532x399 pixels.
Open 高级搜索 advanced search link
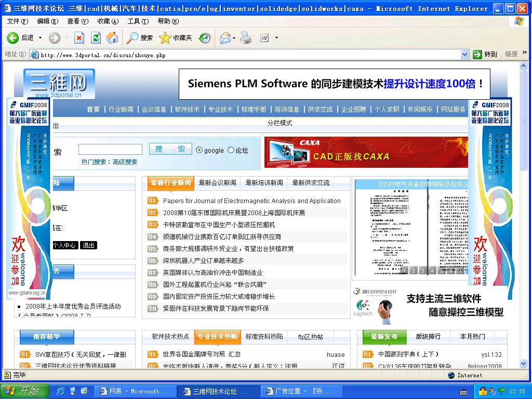pyautogui.click(x=125, y=162)
